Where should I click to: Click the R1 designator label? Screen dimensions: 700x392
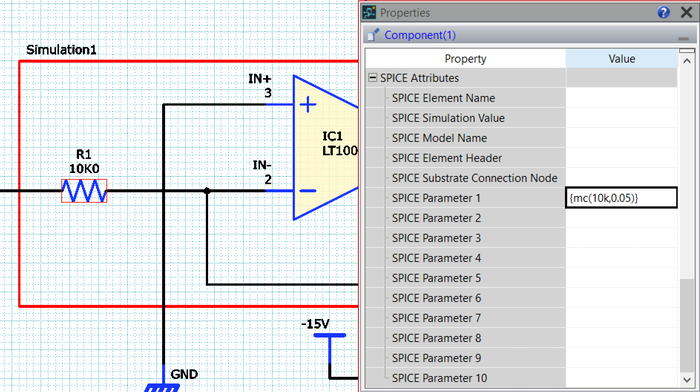tap(83, 154)
